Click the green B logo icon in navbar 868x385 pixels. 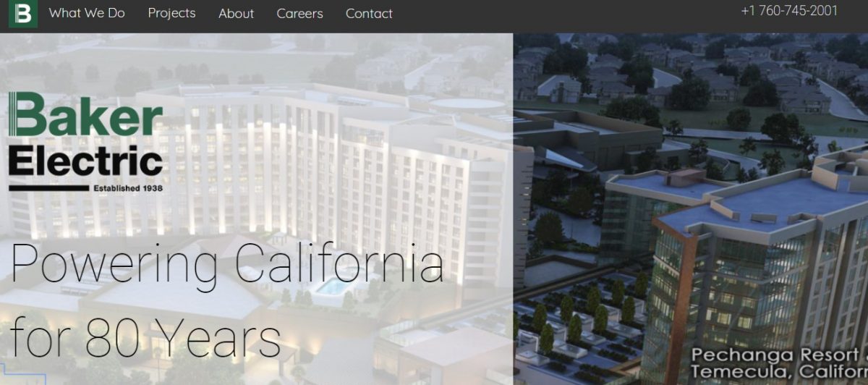tap(23, 14)
